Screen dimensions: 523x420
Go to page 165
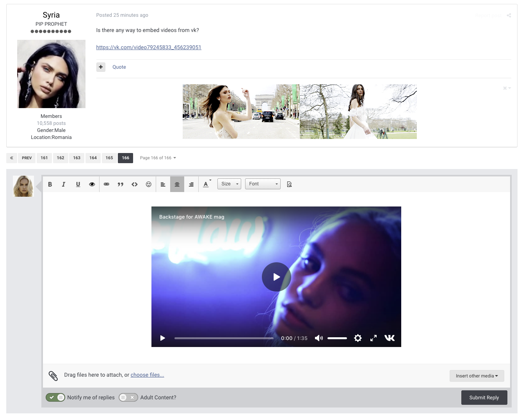109,158
